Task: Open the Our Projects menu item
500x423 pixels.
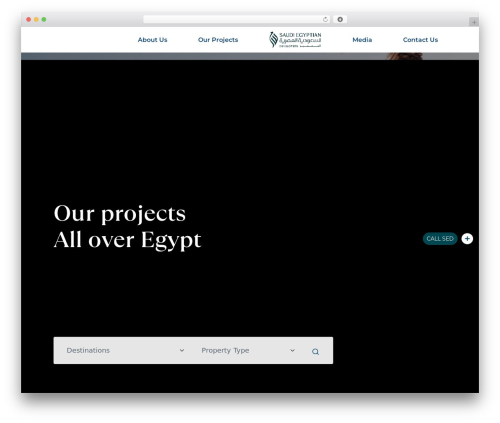Action: (x=218, y=40)
